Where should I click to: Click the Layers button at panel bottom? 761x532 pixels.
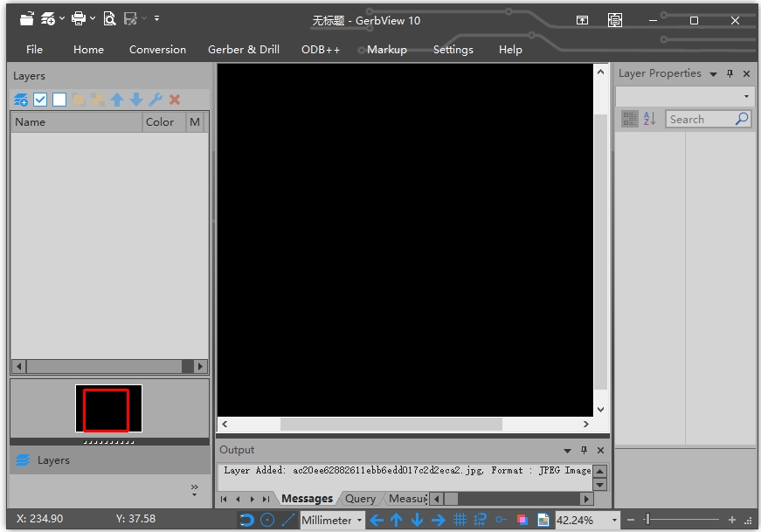(x=52, y=460)
